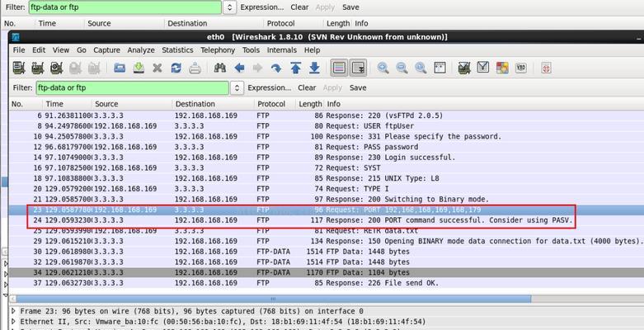Open the preferences icon
Viewport: 644px width, 330px height.
click(x=521, y=68)
